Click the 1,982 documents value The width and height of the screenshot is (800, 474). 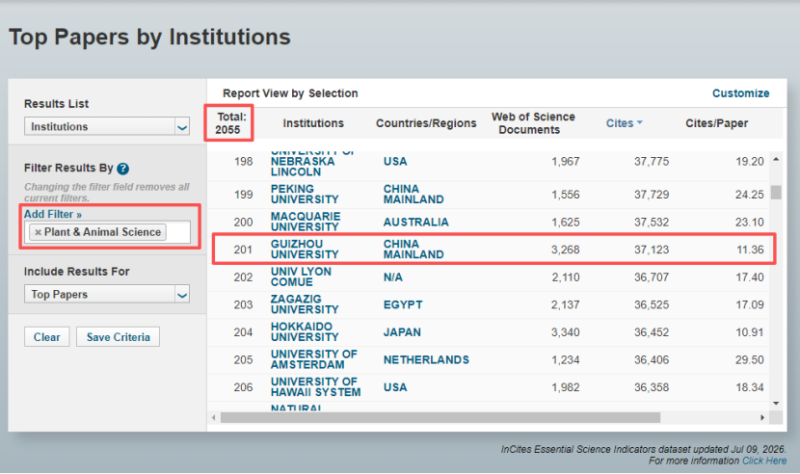click(565, 387)
